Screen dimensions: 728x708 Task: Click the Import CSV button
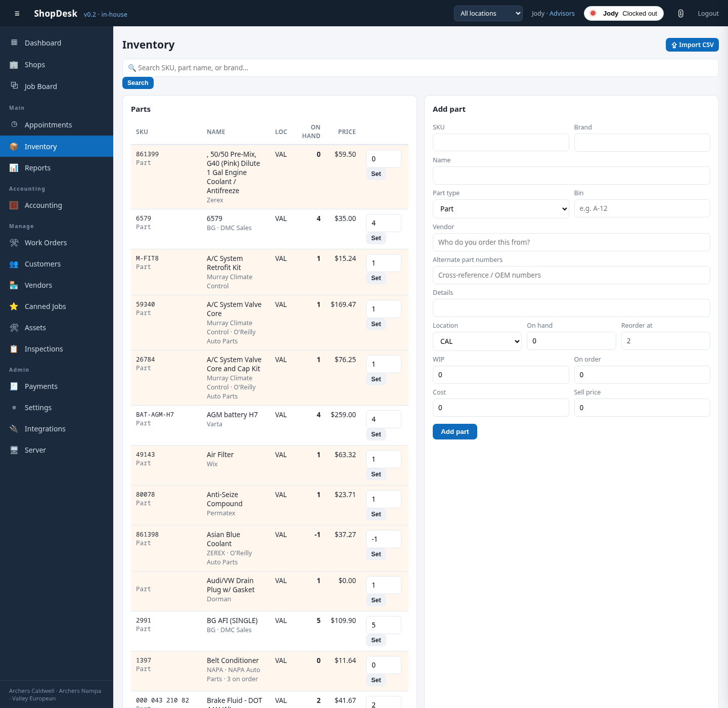(692, 45)
